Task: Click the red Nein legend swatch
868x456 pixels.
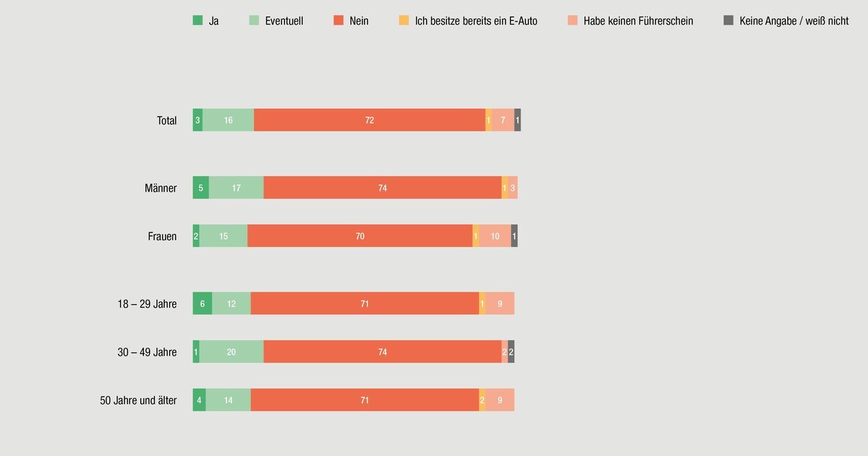Action: pyautogui.click(x=339, y=20)
